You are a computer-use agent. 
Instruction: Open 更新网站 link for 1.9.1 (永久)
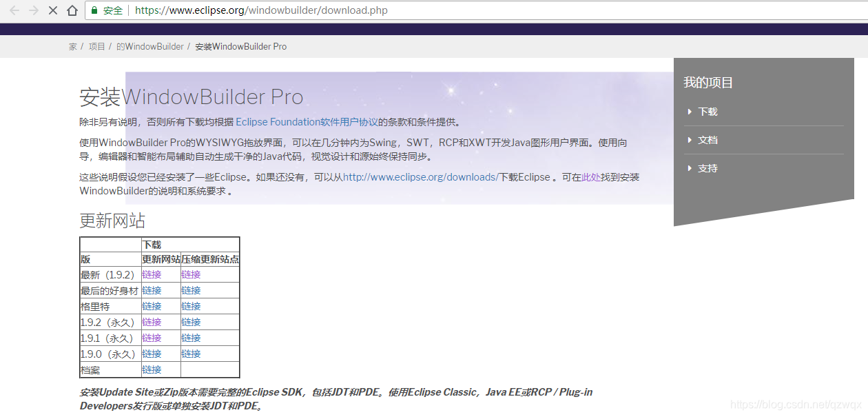click(x=152, y=338)
